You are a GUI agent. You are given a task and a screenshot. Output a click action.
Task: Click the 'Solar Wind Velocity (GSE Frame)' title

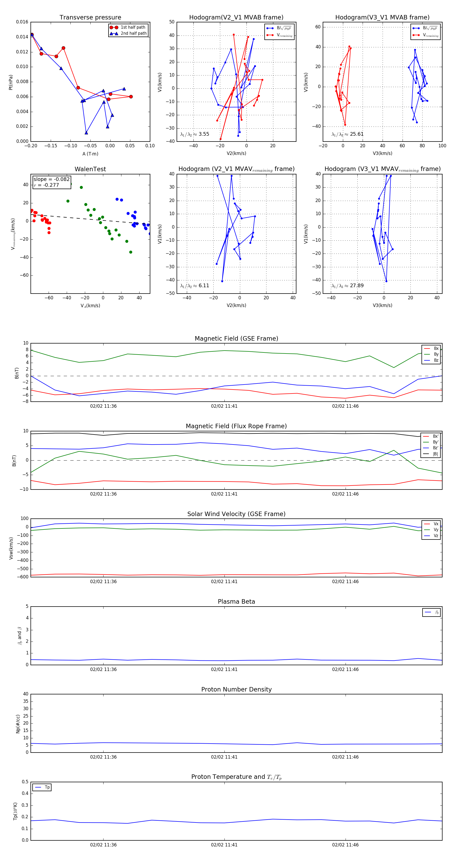(x=236, y=514)
